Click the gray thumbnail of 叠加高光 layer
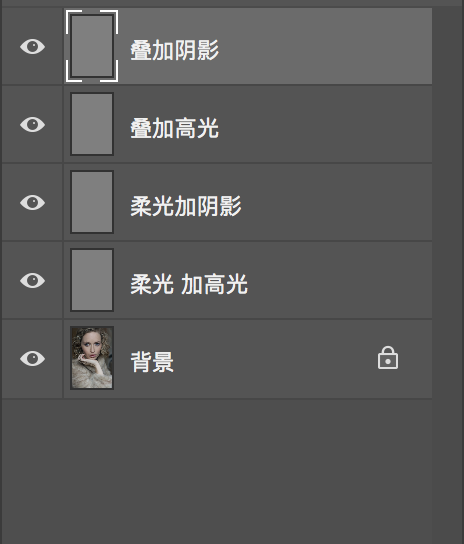464x544 pixels. [92, 124]
